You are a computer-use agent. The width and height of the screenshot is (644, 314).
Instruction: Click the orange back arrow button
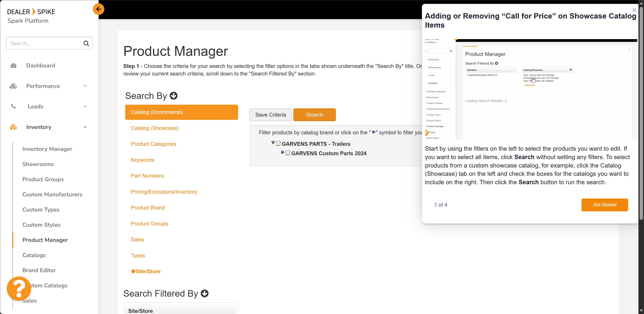click(99, 9)
